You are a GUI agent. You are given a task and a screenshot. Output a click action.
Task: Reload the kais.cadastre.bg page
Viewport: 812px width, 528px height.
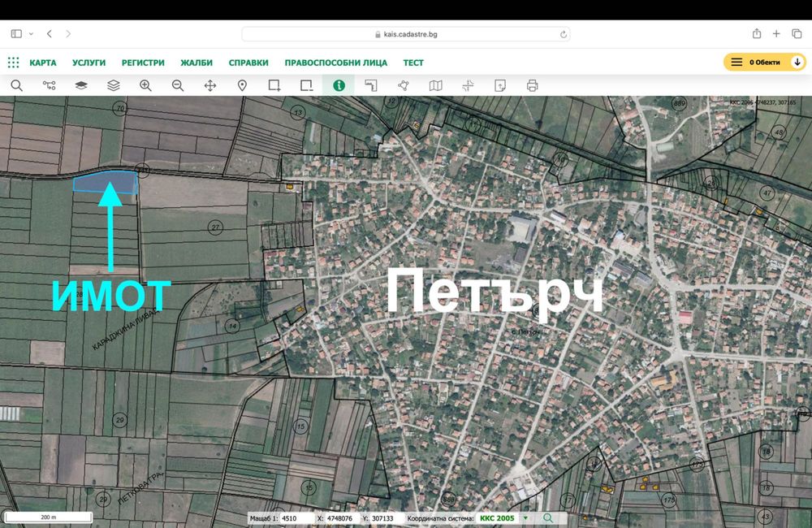[x=564, y=34]
